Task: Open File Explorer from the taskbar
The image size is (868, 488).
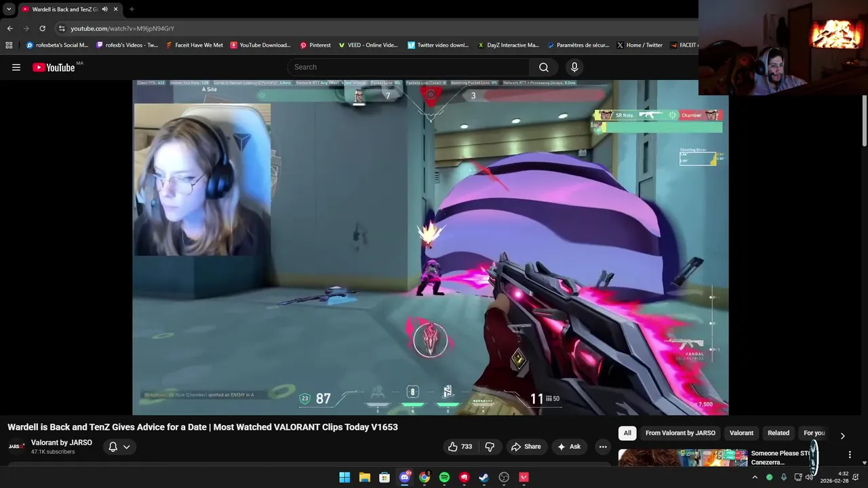Action: [364, 477]
